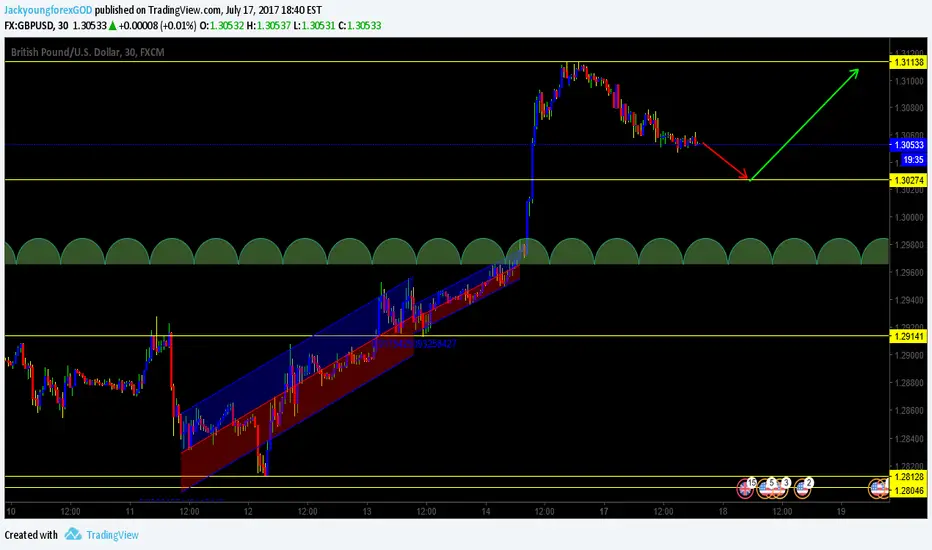Click the blue regression channel value label
The image size is (932, 550).
415,344
